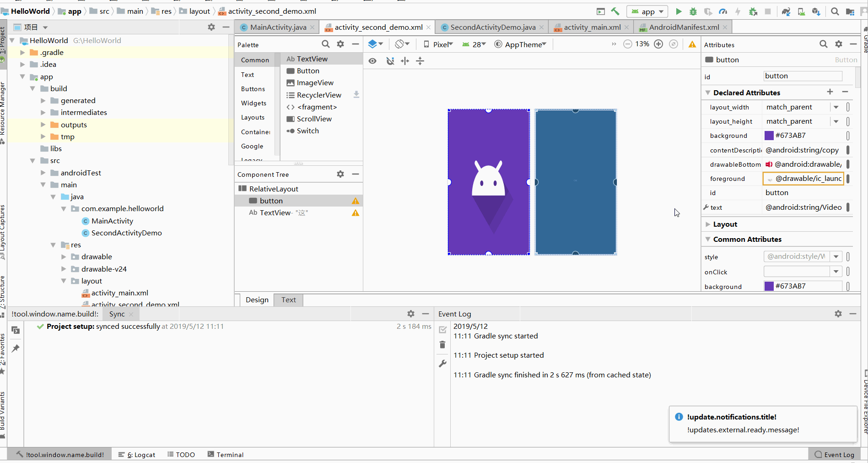868x463 pixels.
Task: Open Project Structure icon in top toolbar
Action: 850,11
